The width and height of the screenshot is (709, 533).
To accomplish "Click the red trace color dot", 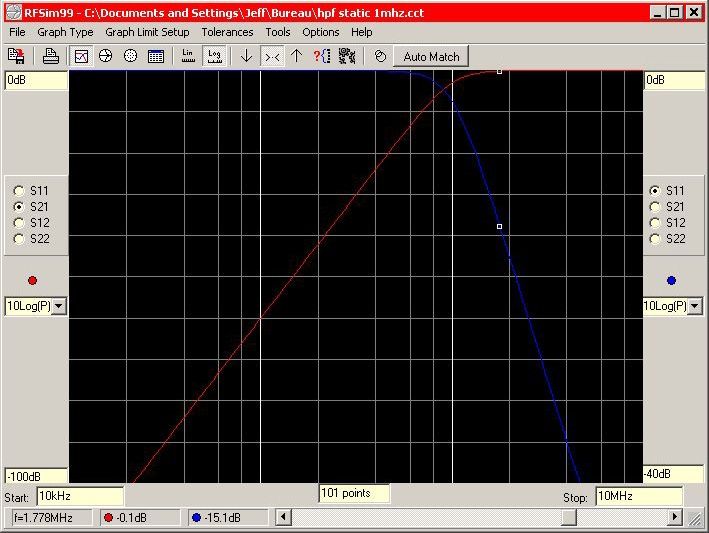I will 32,281.
